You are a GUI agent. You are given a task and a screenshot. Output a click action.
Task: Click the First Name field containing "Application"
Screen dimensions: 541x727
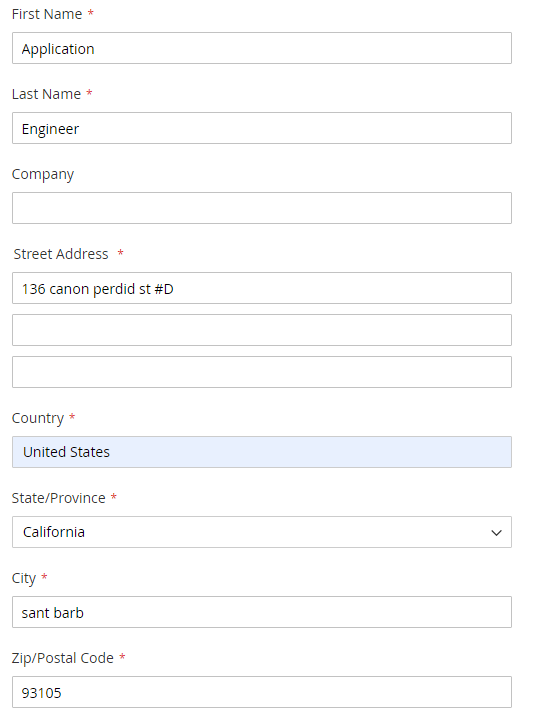[262, 48]
